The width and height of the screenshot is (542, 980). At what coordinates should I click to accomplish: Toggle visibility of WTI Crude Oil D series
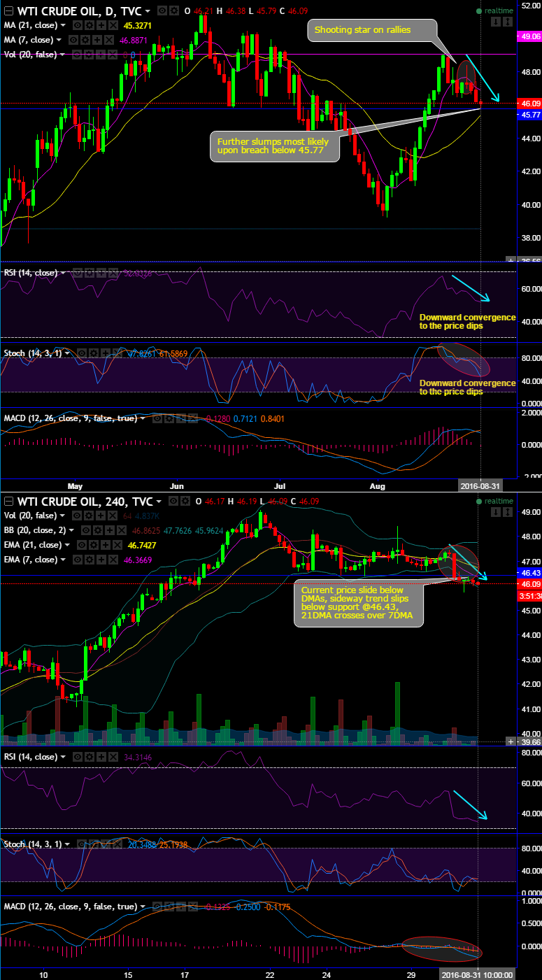(162, 10)
